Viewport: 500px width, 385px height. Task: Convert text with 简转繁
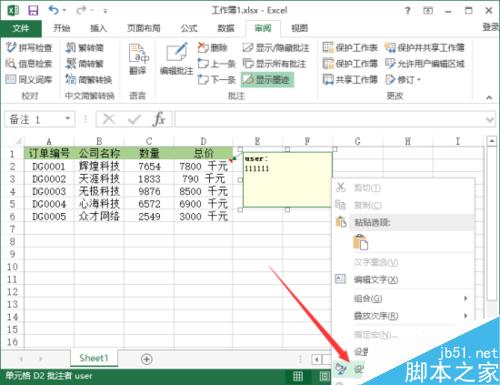(85, 63)
